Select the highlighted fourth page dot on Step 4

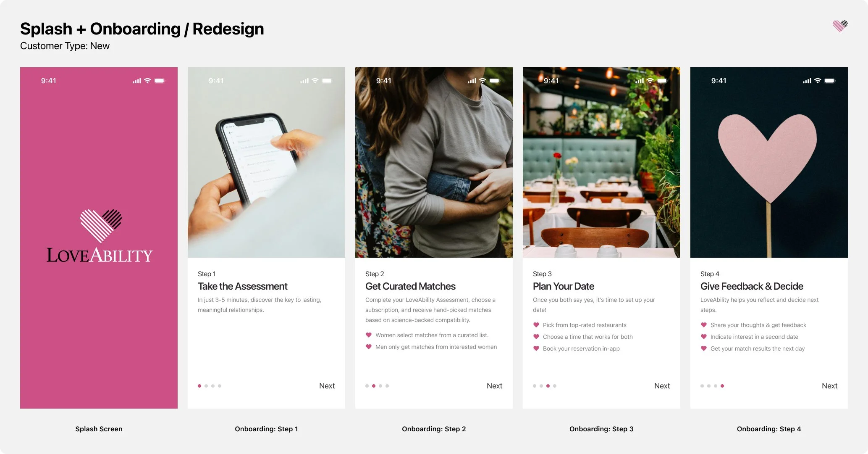click(x=722, y=386)
